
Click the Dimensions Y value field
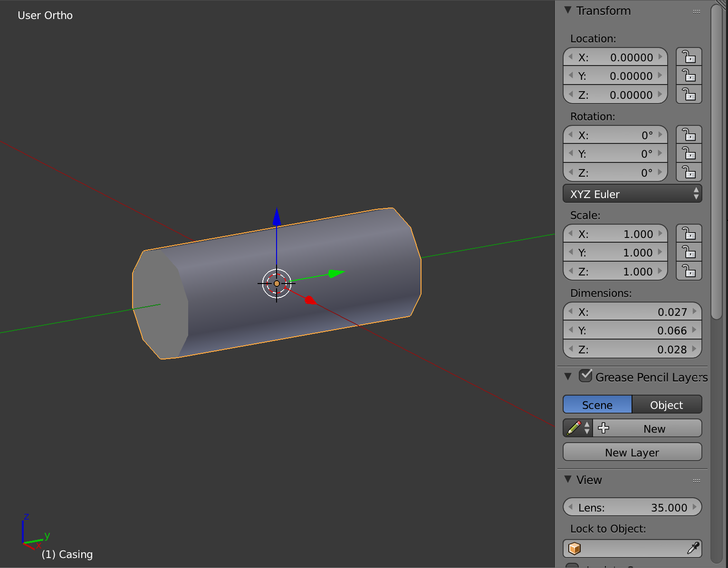click(x=632, y=331)
